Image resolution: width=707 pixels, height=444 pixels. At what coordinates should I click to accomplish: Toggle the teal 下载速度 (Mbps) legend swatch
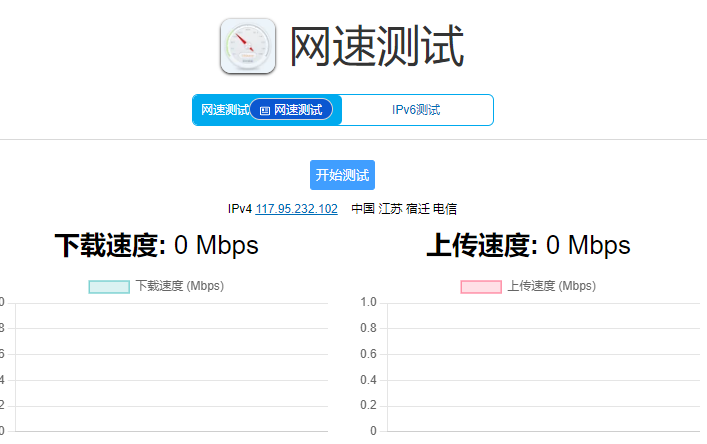pyautogui.click(x=109, y=287)
